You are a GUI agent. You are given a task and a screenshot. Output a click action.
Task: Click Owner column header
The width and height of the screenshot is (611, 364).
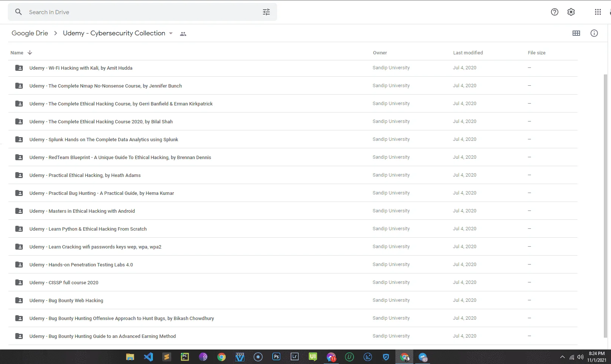(x=380, y=53)
